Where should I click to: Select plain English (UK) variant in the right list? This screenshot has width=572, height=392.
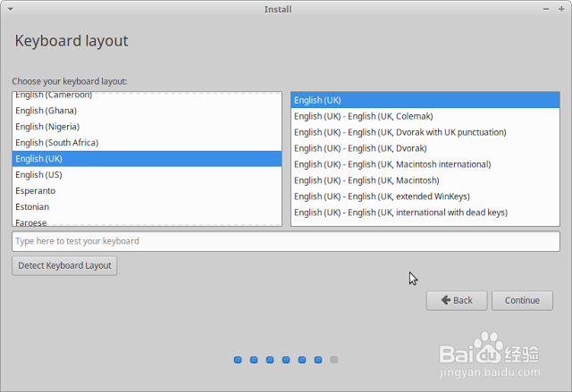coord(425,100)
